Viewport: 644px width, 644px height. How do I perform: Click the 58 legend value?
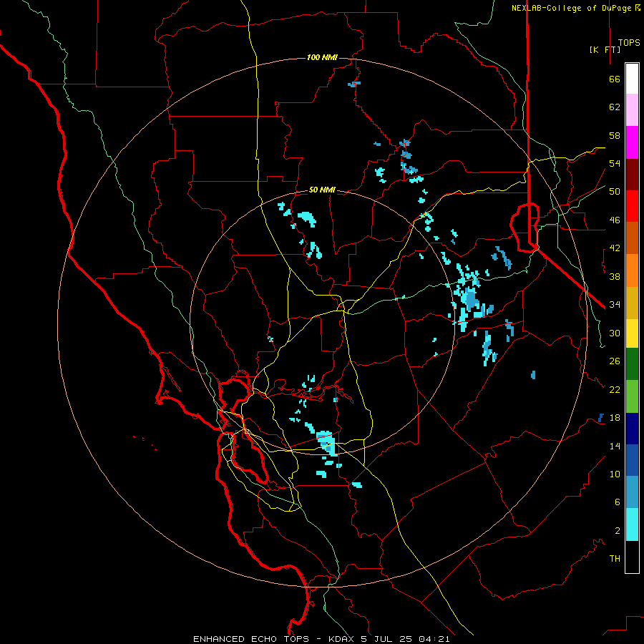coord(615,135)
